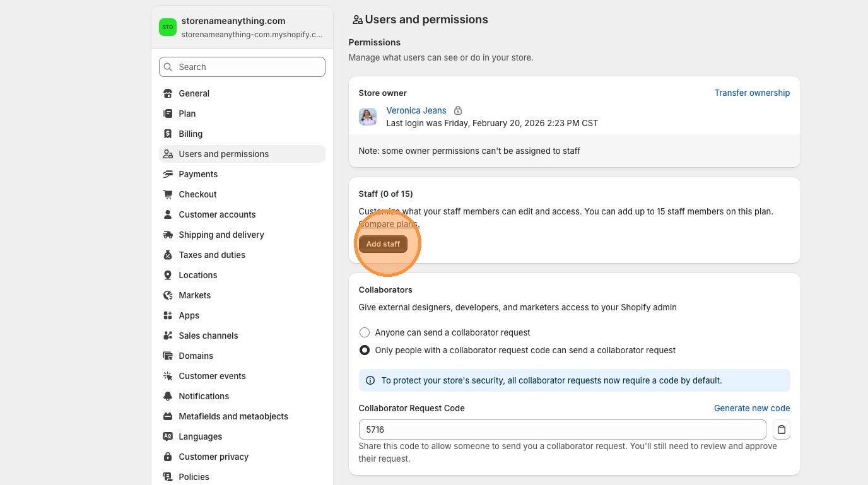Go to Shipping and delivery settings

tap(242, 235)
